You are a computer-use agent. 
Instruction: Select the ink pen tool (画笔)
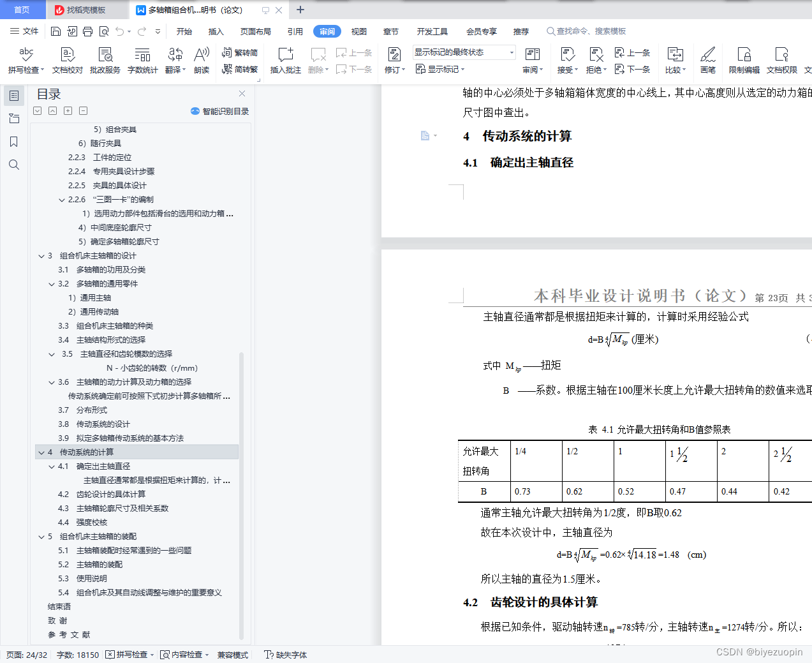coord(708,61)
